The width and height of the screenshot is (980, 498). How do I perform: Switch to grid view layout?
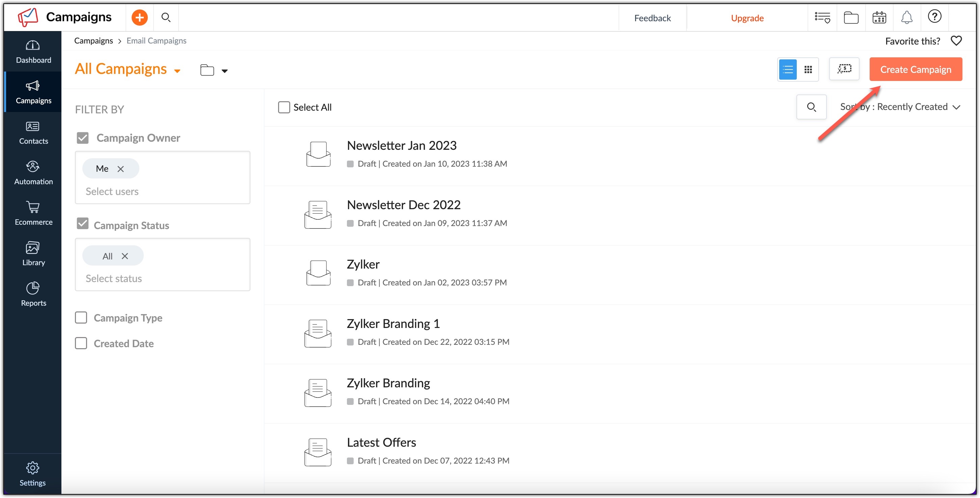click(x=808, y=69)
